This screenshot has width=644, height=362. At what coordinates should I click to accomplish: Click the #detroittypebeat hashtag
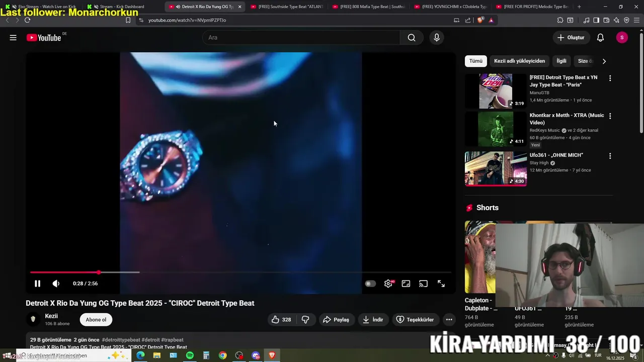point(121,340)
